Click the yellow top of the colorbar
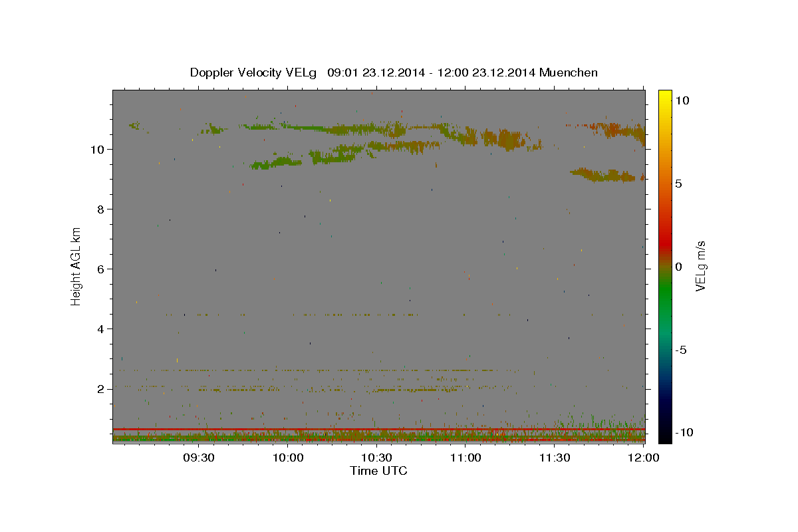This screenshot has width=798, height=532. pyautogui.click(x=665, y=96)
